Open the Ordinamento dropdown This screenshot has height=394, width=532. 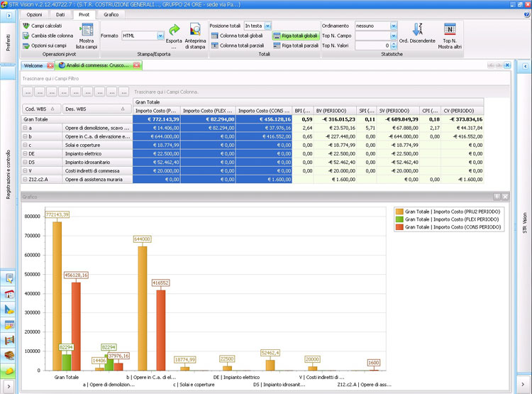pos(394,26)
